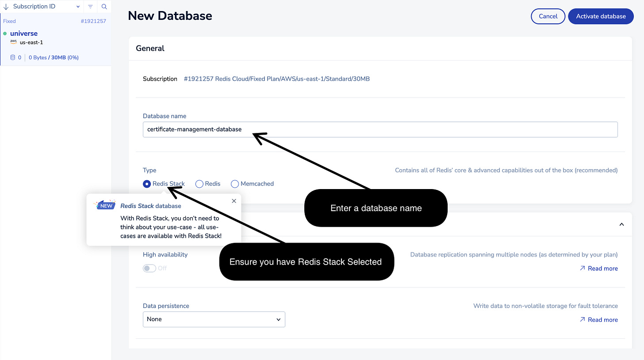Viewport: 644px width, 360px height.
Task: Open the subscription filter icon
Action: coord(90,7)
